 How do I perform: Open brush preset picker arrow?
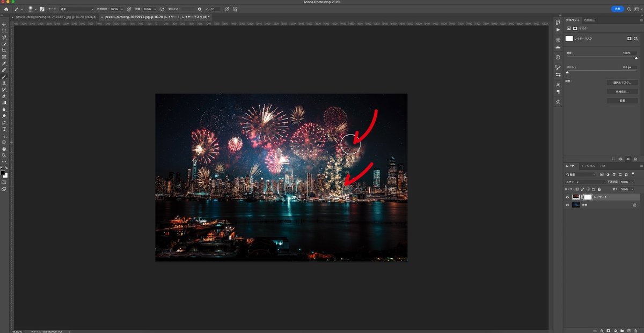[x=35, y=9]
